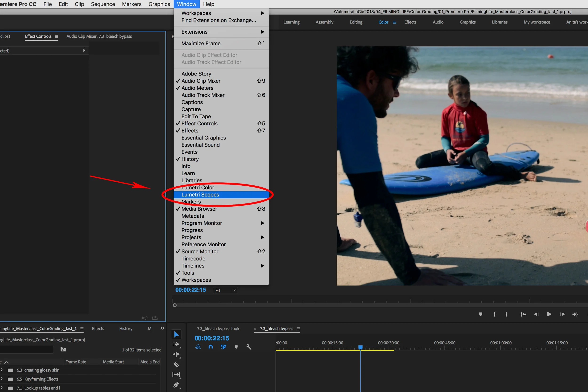Close the 7.3_bleach bypass sequence tab
The width and height of the screenshot is (588, 392).
255,329
